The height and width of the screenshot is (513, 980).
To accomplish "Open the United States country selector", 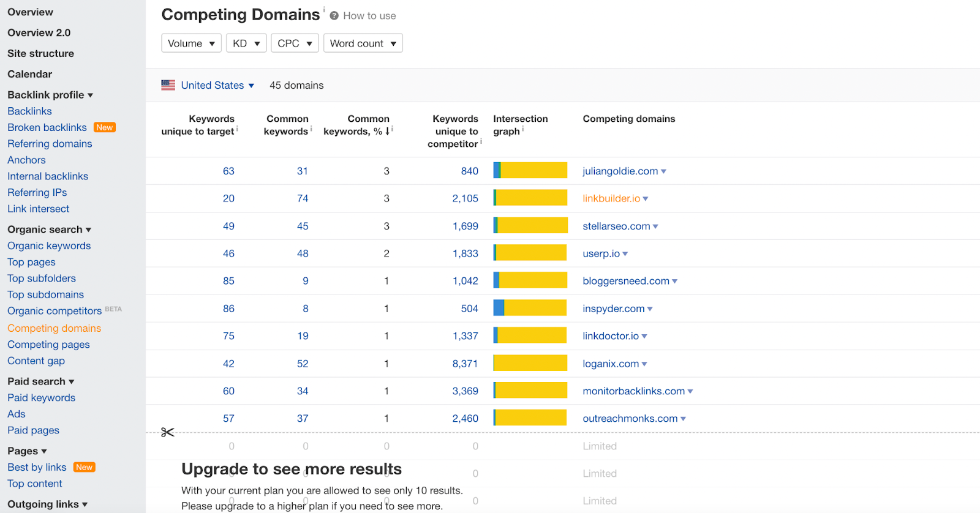I will tap(217, 85).
